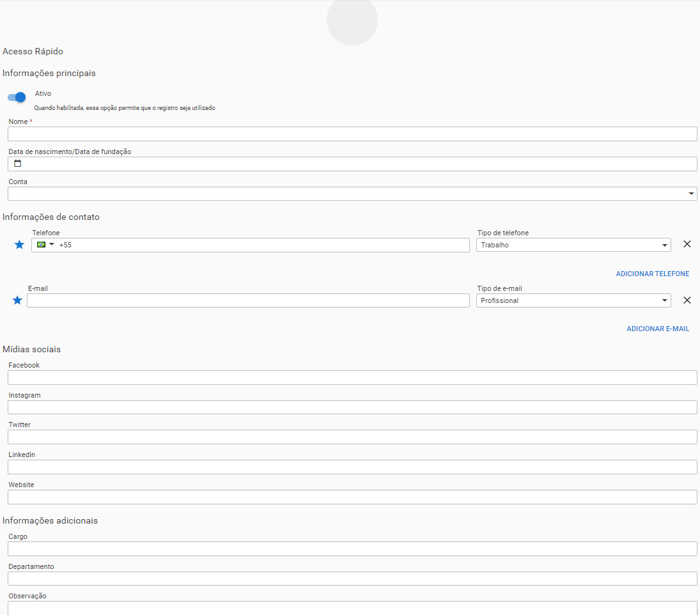This screenshot has width=700, height=615.
Task: Click ADICIONAR TELEFONE
Action: (652, 274)
